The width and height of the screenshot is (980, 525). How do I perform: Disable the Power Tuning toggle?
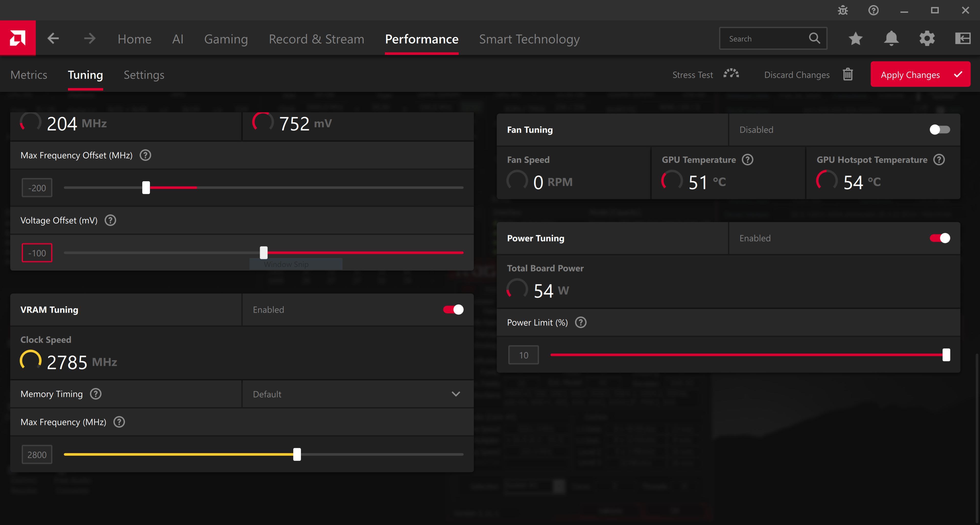(x=939, y=238)
